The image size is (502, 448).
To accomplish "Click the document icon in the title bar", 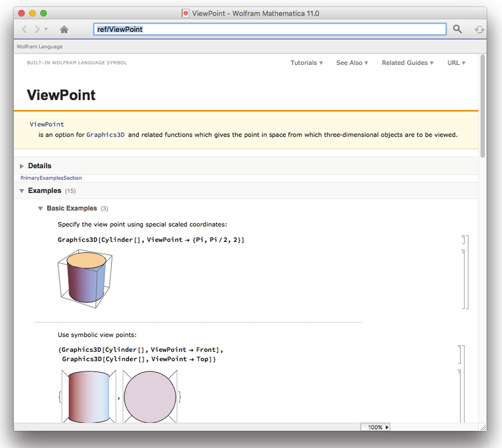I will 185,13.
